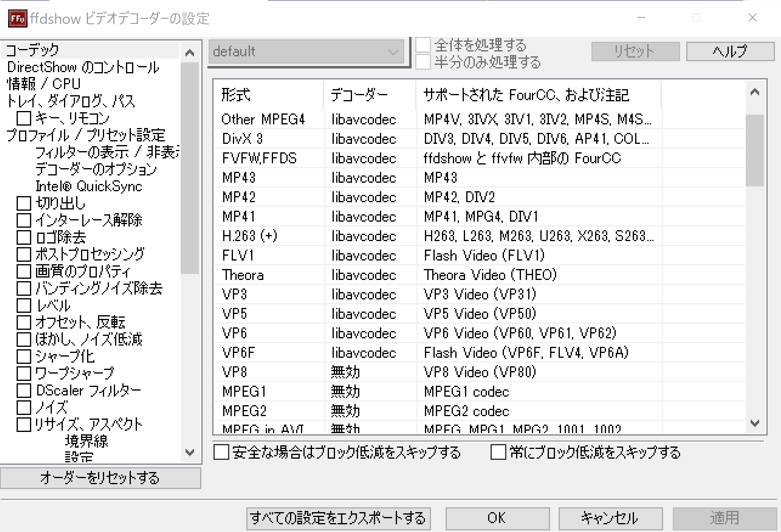Enable ぼかし、ノイズ低減 checkbox
The width and height of the screenshot is (781, 532).
tap(24, 340)
